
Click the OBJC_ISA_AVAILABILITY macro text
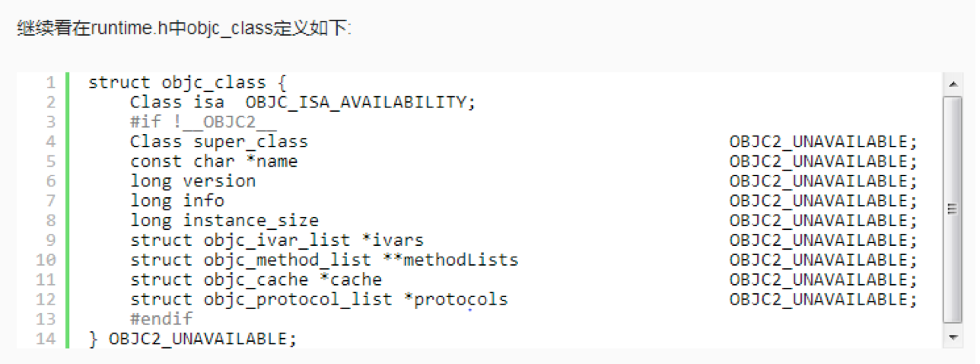(360, 102)
